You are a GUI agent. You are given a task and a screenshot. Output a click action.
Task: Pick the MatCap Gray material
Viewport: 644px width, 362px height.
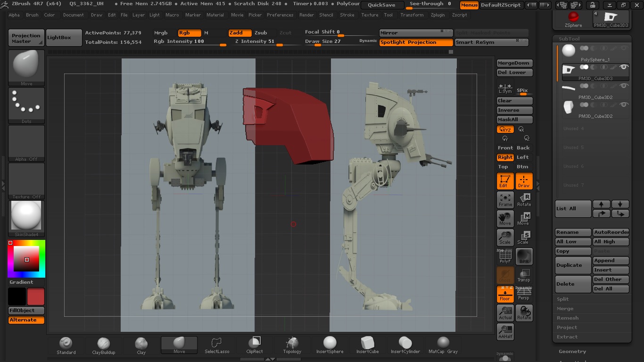(443, 346)
